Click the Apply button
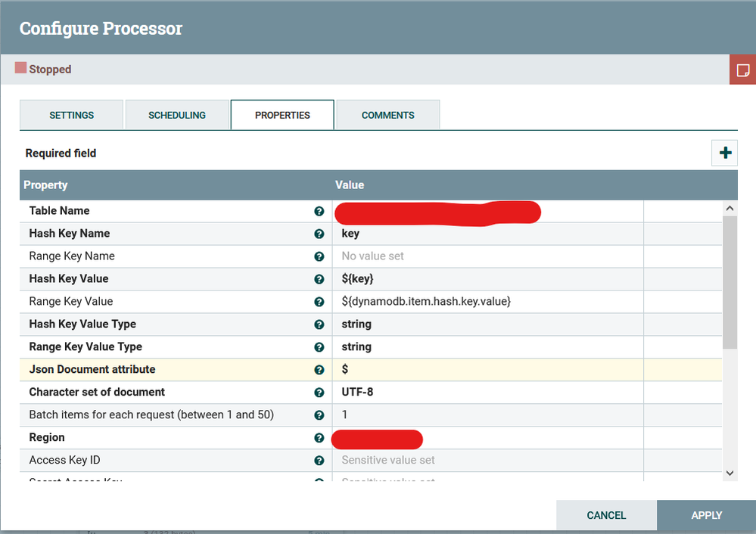Viewport: 756px width, 534px height. click(706, 515)
